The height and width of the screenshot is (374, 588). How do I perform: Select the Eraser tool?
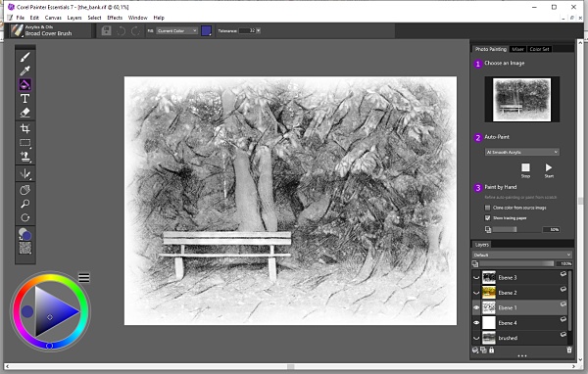pyautogui.click(x=25, y=113)
